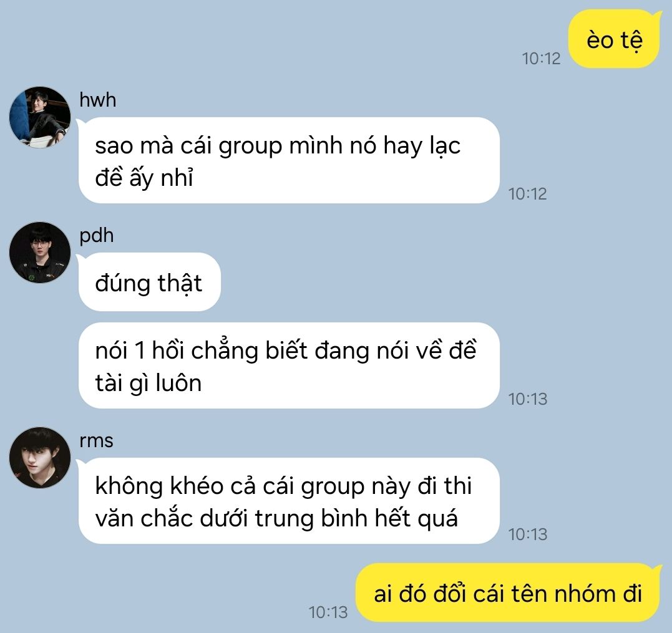Select message 'nói 1 hồi chẳng biết đang nói'

(x=289, y=365)
